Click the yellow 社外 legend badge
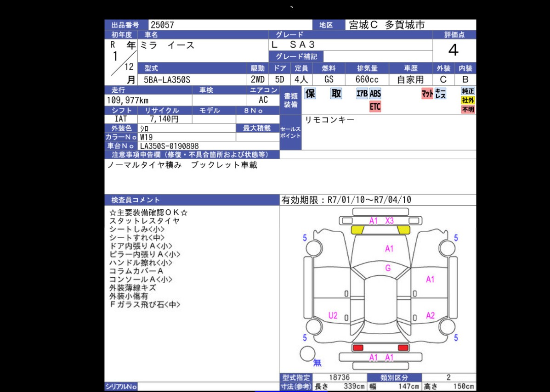 tap(468, 100)
